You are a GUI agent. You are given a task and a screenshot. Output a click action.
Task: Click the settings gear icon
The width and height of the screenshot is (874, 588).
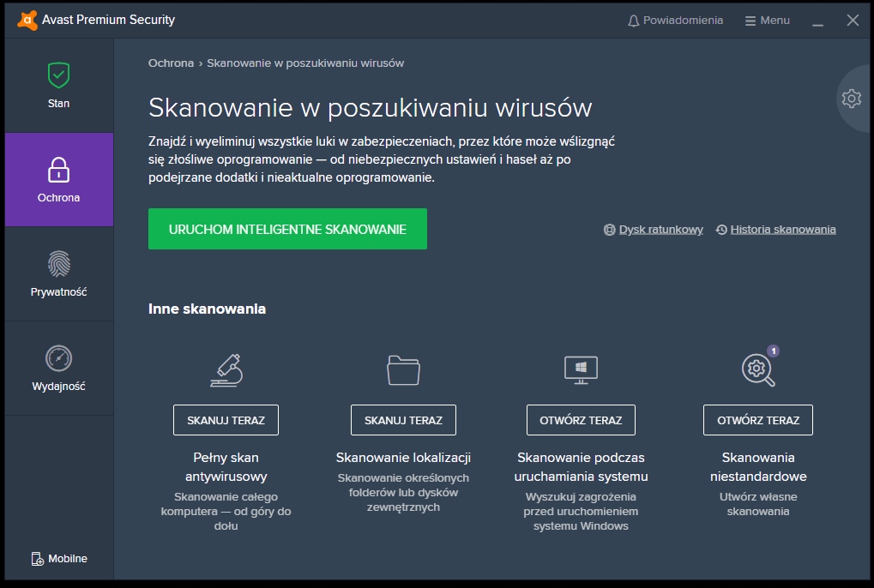click(x=851, y=99)
